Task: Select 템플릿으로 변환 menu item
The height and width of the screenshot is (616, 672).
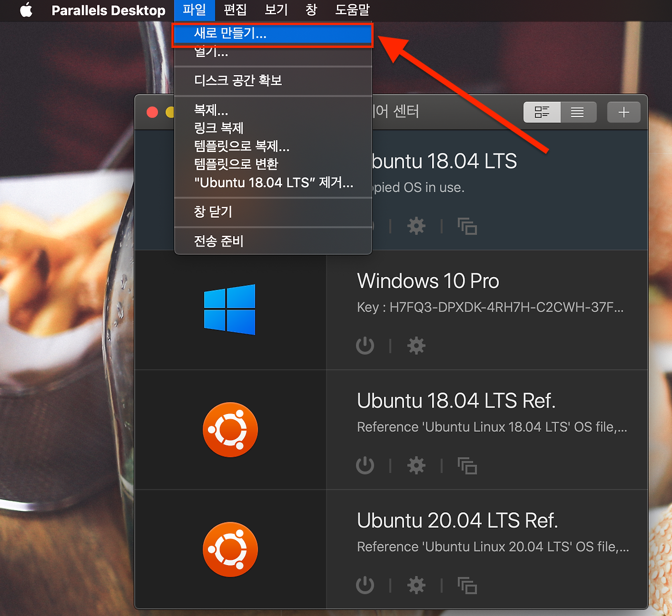Action: click(x=273, y=164)
